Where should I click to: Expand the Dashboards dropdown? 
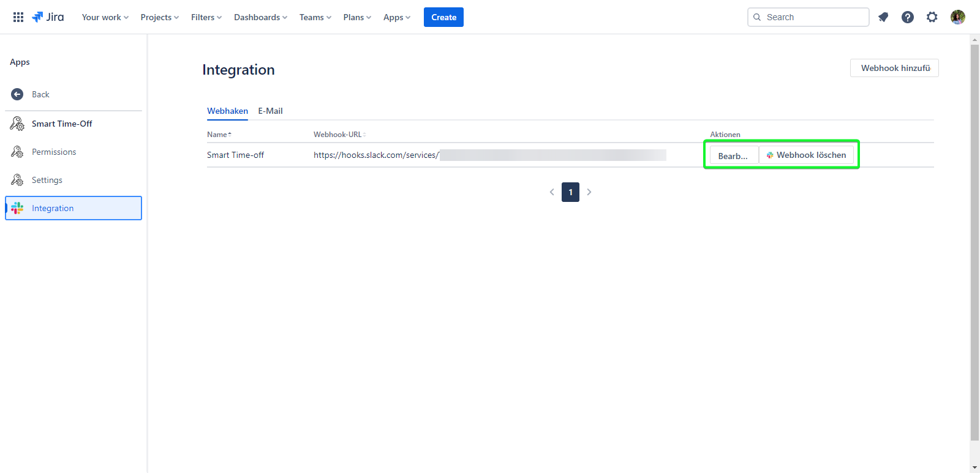(x=260, y=17)
